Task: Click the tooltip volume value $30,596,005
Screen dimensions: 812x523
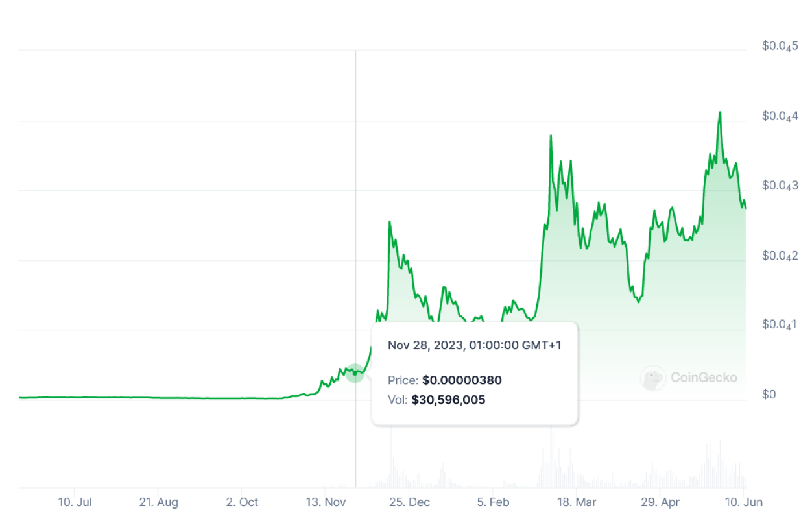Action: (x=448, y=400)
